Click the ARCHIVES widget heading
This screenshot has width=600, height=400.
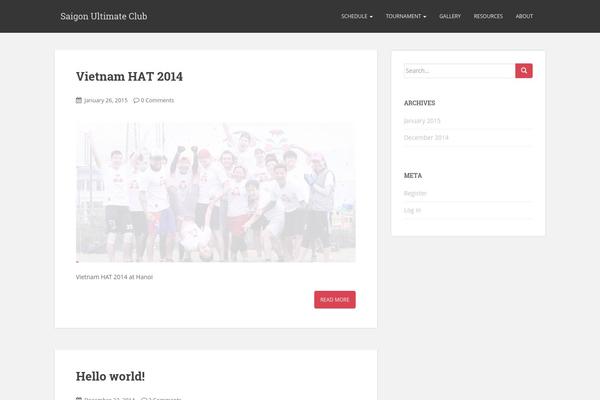click(x=419, y=103)
